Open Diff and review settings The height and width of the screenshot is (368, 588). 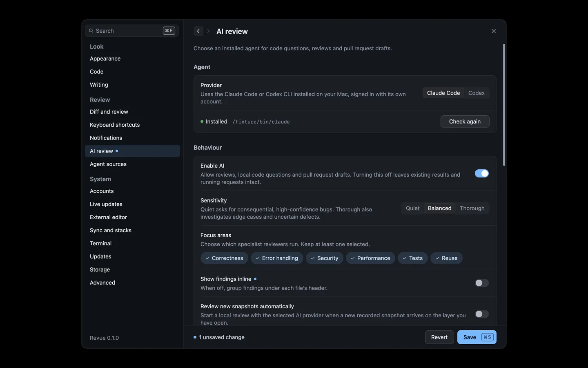[132, 112]
